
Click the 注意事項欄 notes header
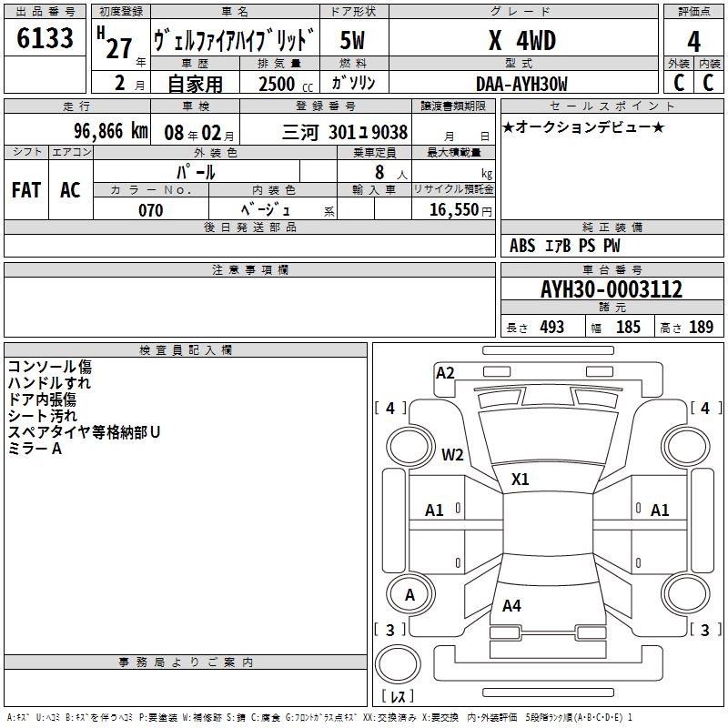[249, 269]
